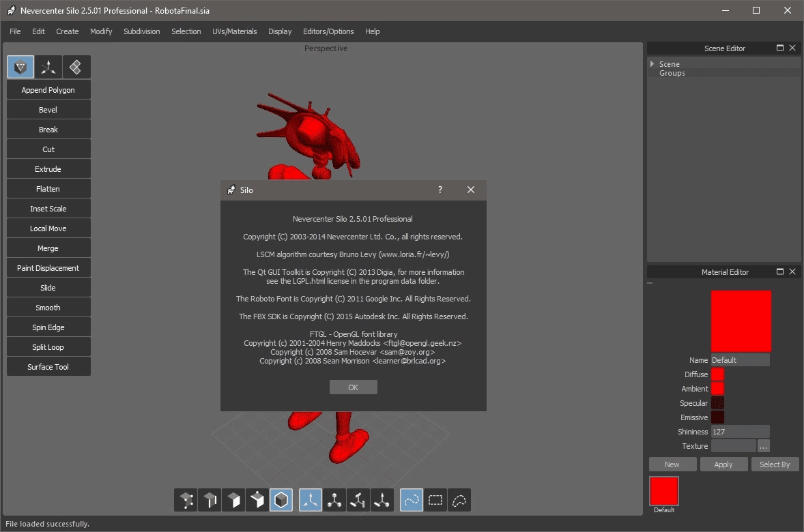Viewport: 804px width, 532px height.
Task: Open the Create menu
Action: [67, 31]
